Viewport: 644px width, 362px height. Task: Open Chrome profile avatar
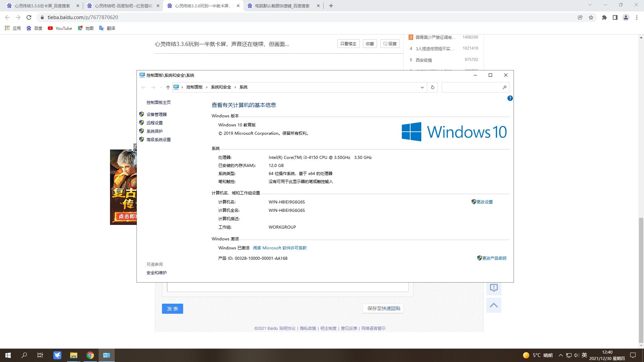(626, 17)
